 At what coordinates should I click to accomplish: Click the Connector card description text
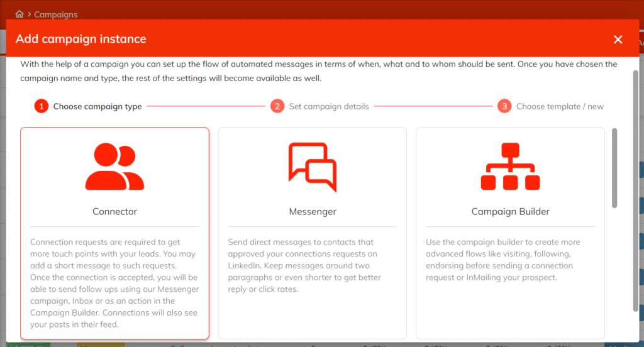[x=114, y=283]
